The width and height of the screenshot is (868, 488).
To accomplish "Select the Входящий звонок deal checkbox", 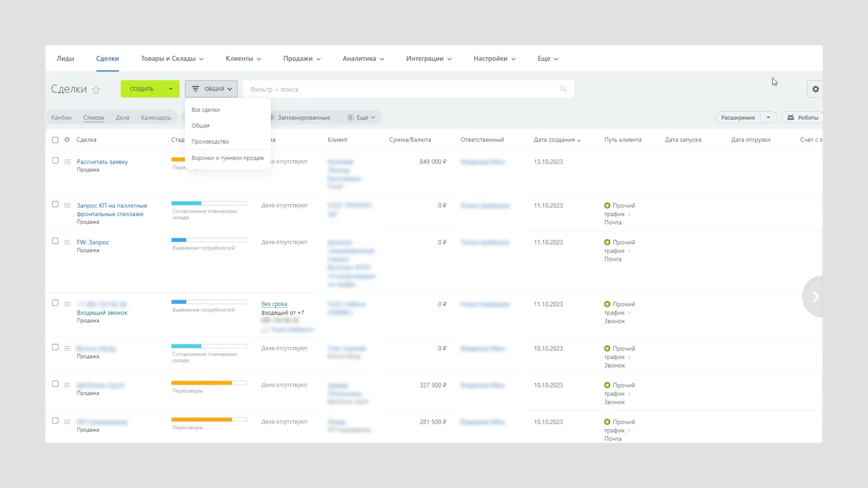I will coord(55,303).
